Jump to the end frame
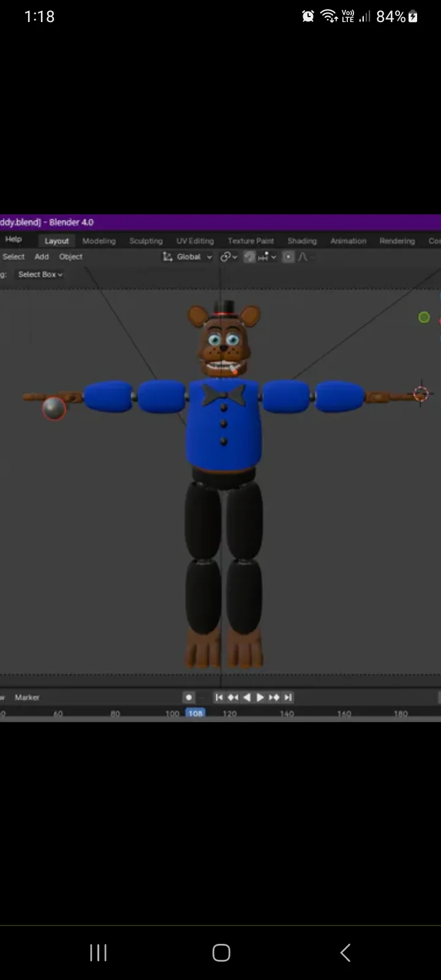Viewport: 441px width, 980px height. (288, 697)
